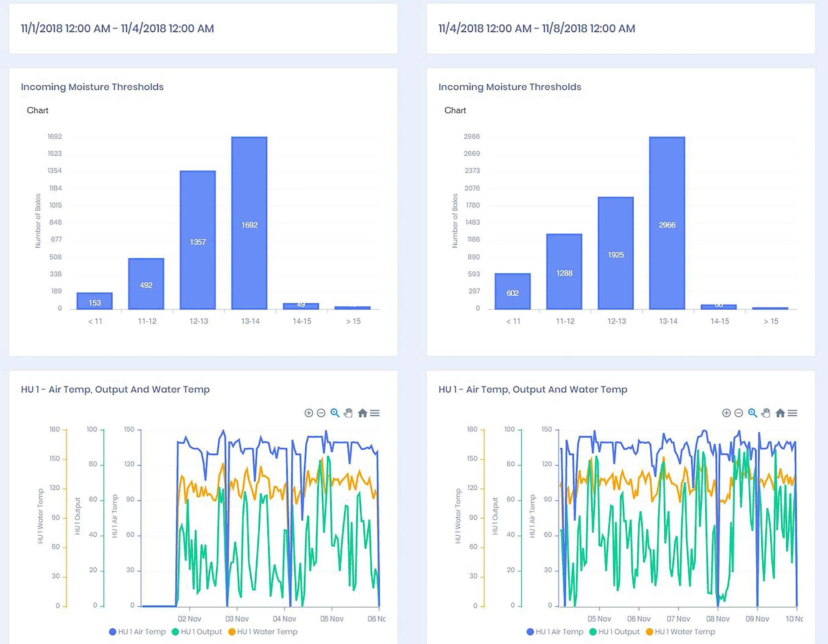Click the 1692 bar for 13-14 moisture

click(x=249, y=223)
